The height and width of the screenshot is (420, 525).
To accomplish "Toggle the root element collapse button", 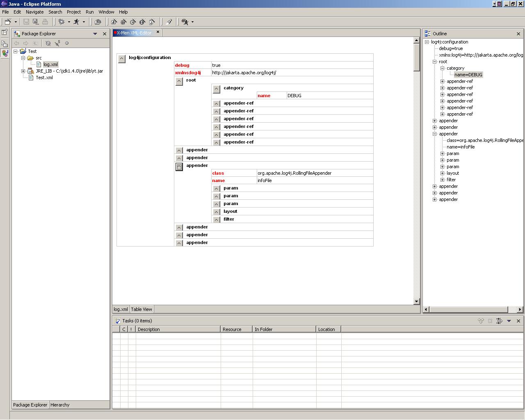I will click(x=179, y=81).
